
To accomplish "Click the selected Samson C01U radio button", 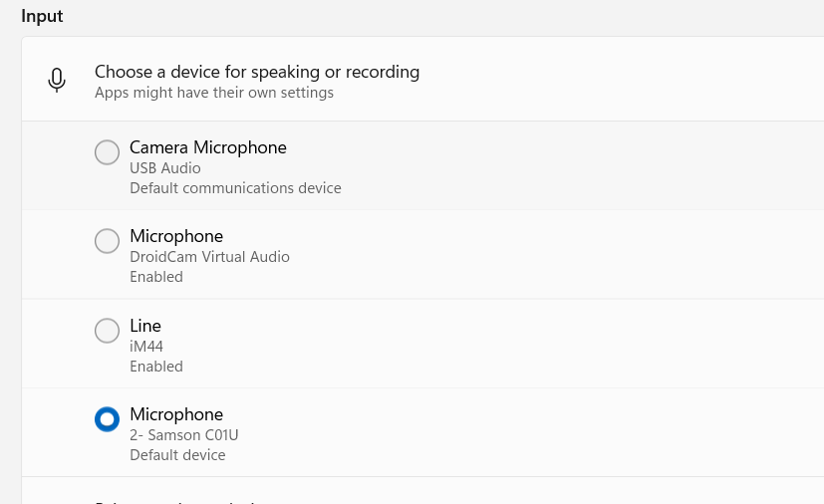I will (x=107, y=419).
